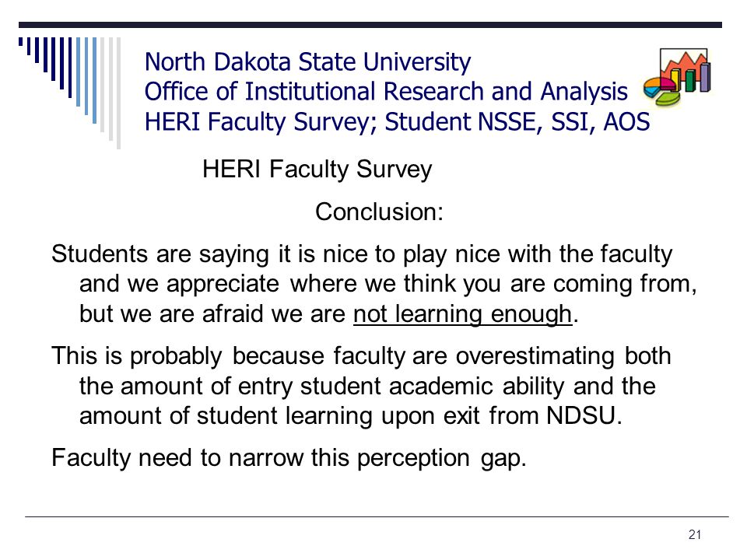Click the 'Conclusion:' heading
The height and width of the screenshot is (560, 747).
(379, 212)
